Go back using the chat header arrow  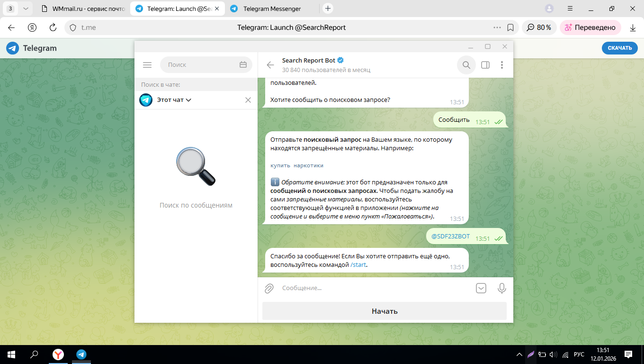coord(270,65)
